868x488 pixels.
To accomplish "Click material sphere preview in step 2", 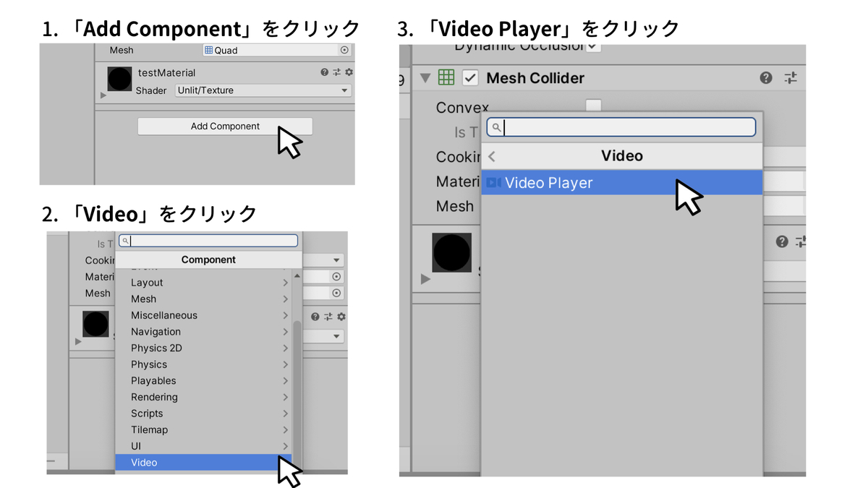I will (x=95, y=324).
